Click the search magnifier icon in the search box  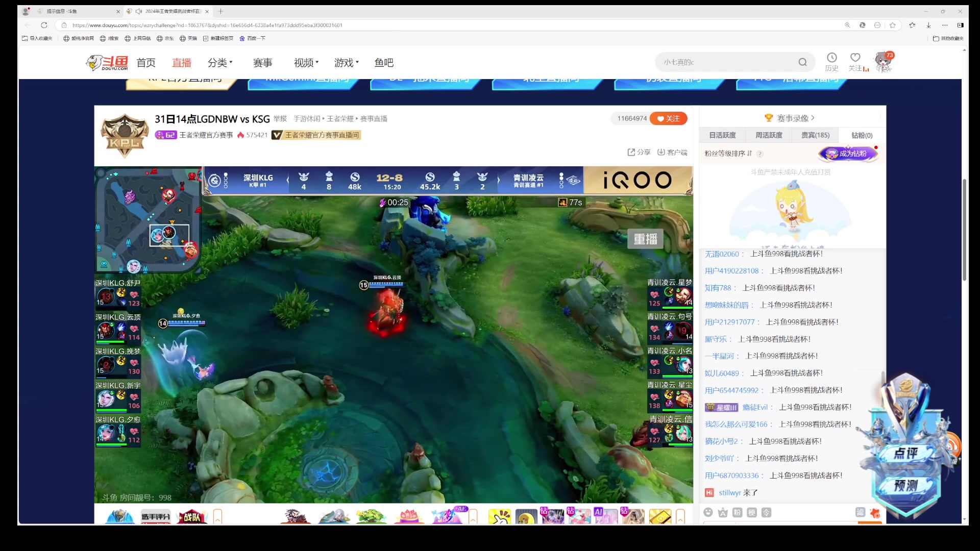(x=802, y=62)
